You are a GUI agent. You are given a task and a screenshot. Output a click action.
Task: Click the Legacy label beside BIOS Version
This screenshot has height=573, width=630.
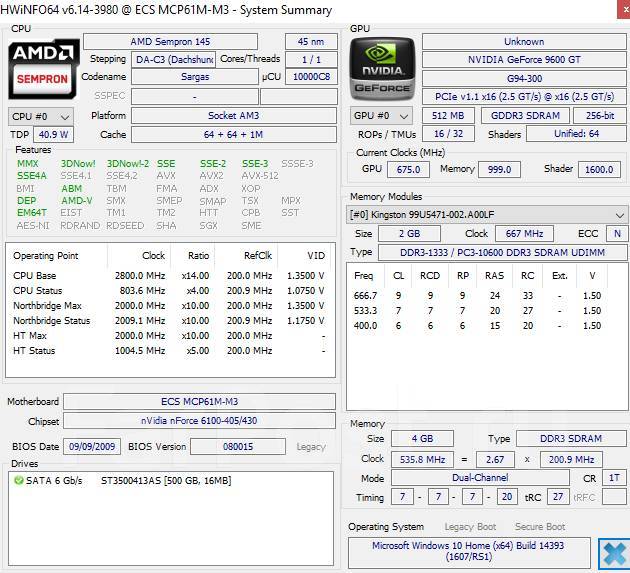pyautogui.click(x=311, y=447)
